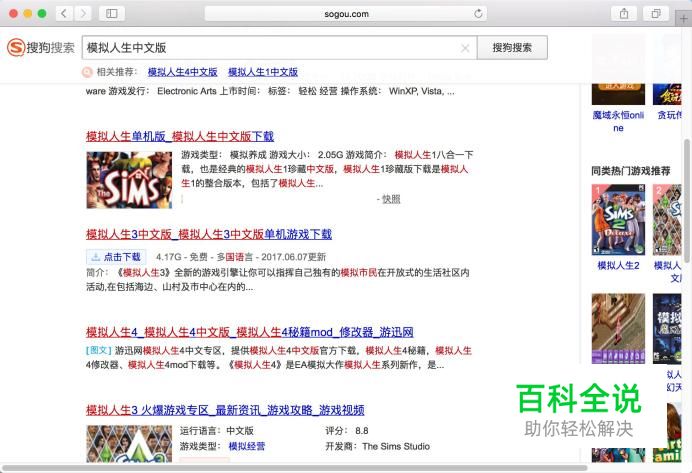
Task: Reload the sogou.com page
Action: click(x=478, y=14)
